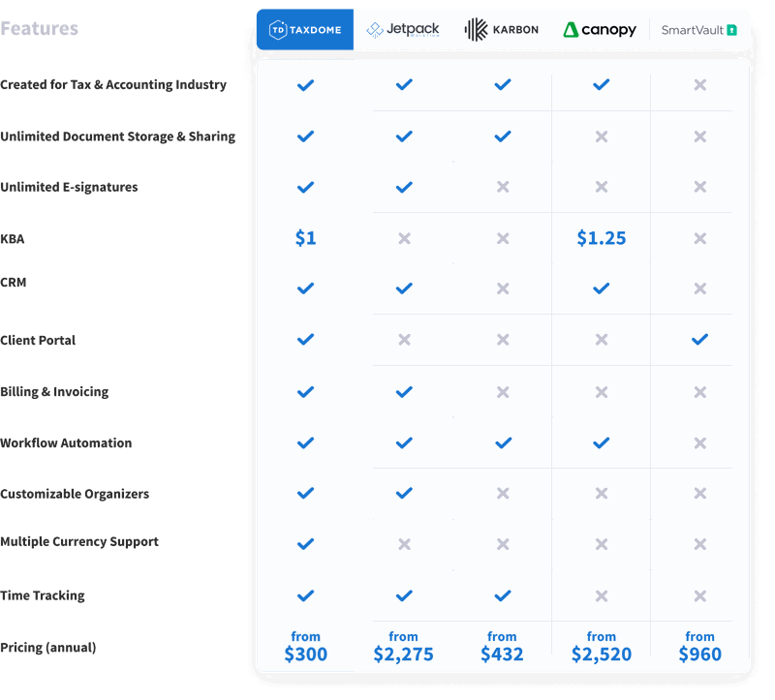Select the TaxDome column header tab
775x700 pixels.
point(305,30)
